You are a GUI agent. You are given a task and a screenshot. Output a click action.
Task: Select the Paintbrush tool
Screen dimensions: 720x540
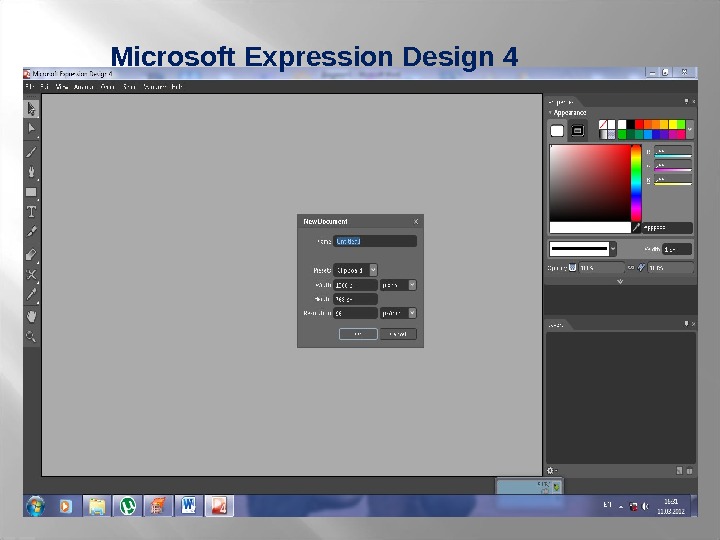tap(31, 152)
